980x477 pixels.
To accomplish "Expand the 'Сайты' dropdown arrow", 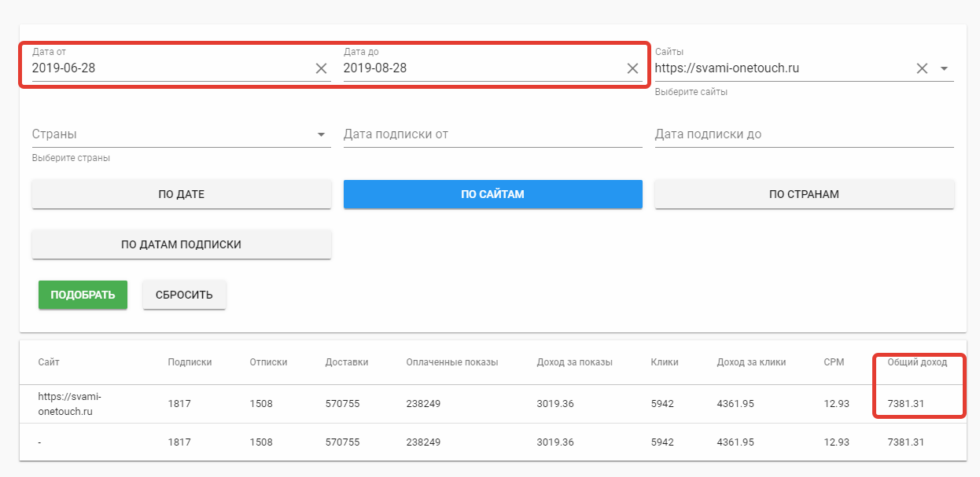I will coord(944,68).
